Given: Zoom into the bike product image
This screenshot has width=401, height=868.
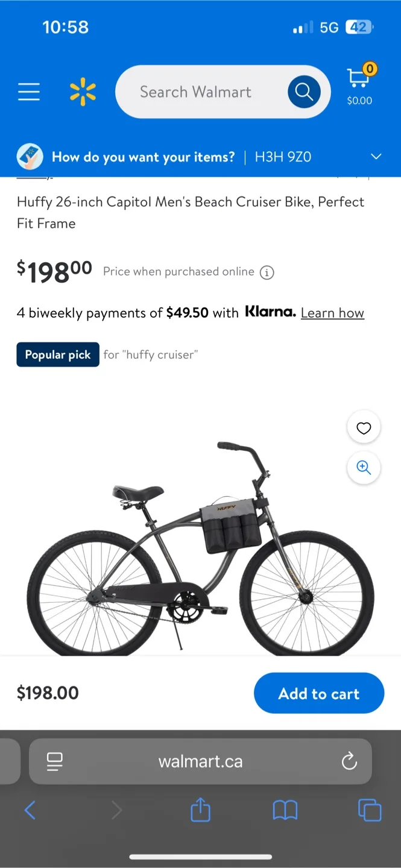Looking at the screenshot, I should point(363,468).
